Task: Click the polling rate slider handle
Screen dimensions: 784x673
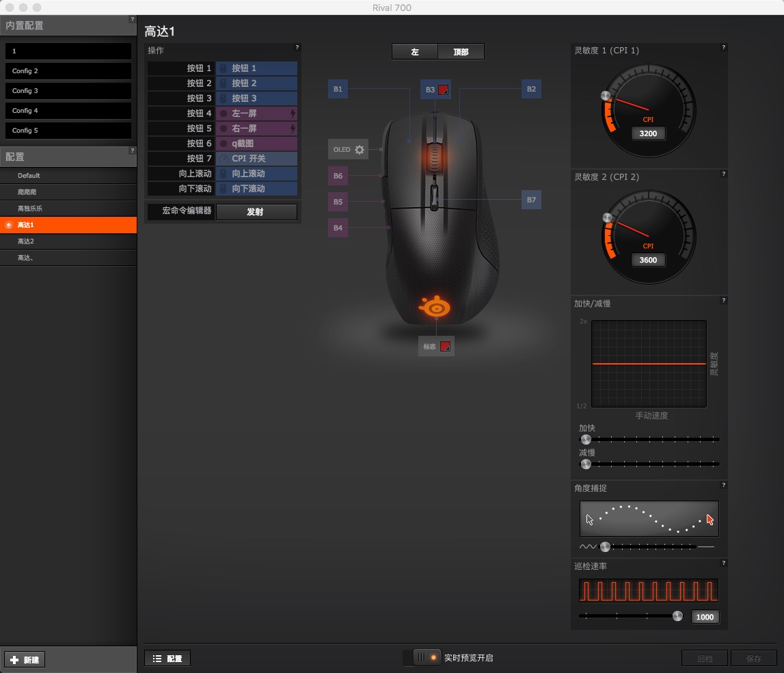Action: pyautogui.click(x=677, y=616)
